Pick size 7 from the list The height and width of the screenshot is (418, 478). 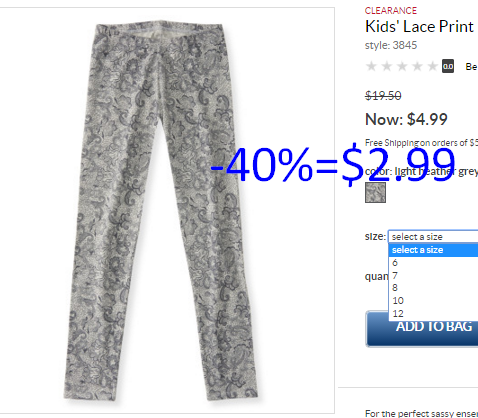click(x=433, y=275)
